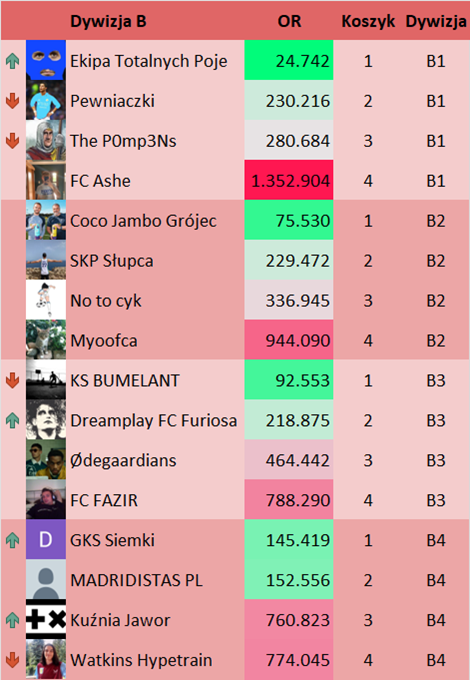Click the green up arrow by Dreamplay FC Furiosa
The image size is (470, 680).
click(x=13, y=420)
